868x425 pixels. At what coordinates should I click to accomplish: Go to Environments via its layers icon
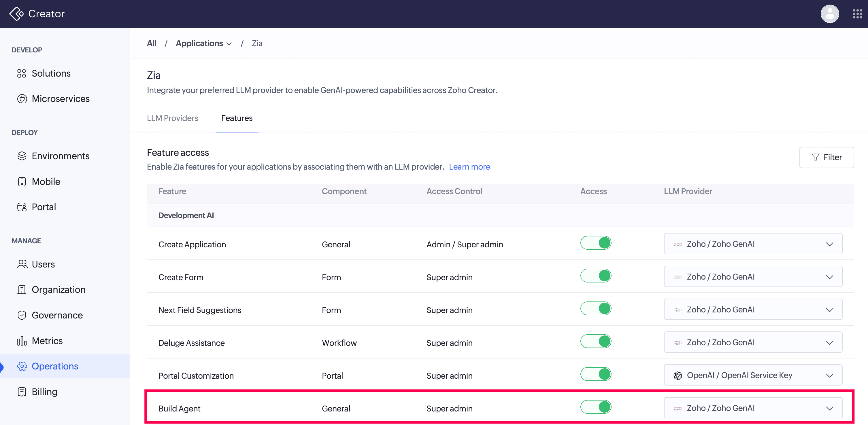coord(22,156)
